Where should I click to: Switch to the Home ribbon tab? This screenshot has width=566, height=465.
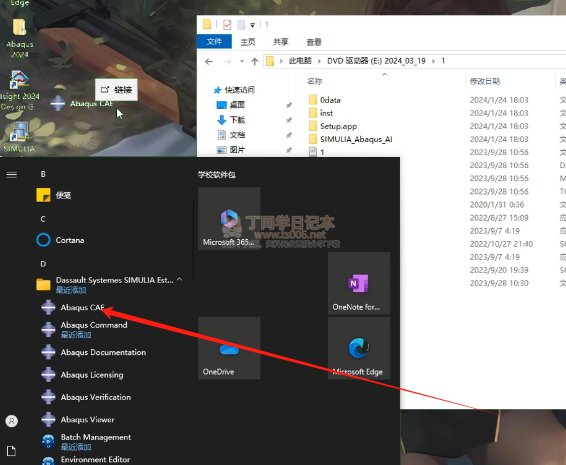[x=248, y=42]
